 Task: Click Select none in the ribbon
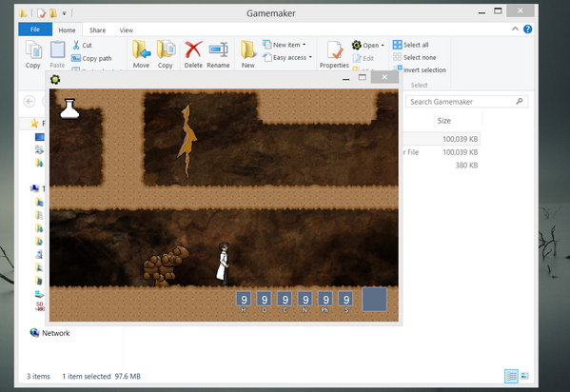(x=414, y=57)
